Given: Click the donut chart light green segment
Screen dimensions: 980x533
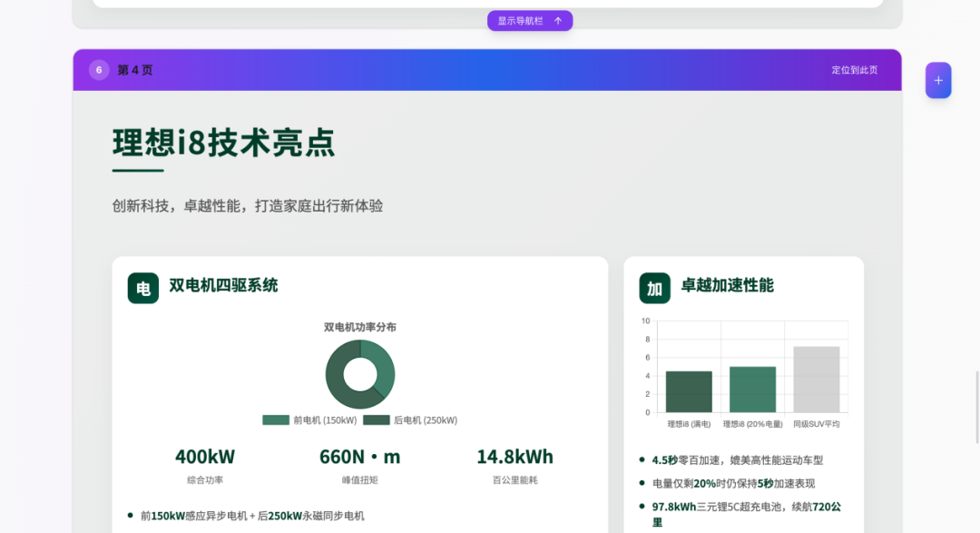Looking at the screenshot, I should point(384,369).
